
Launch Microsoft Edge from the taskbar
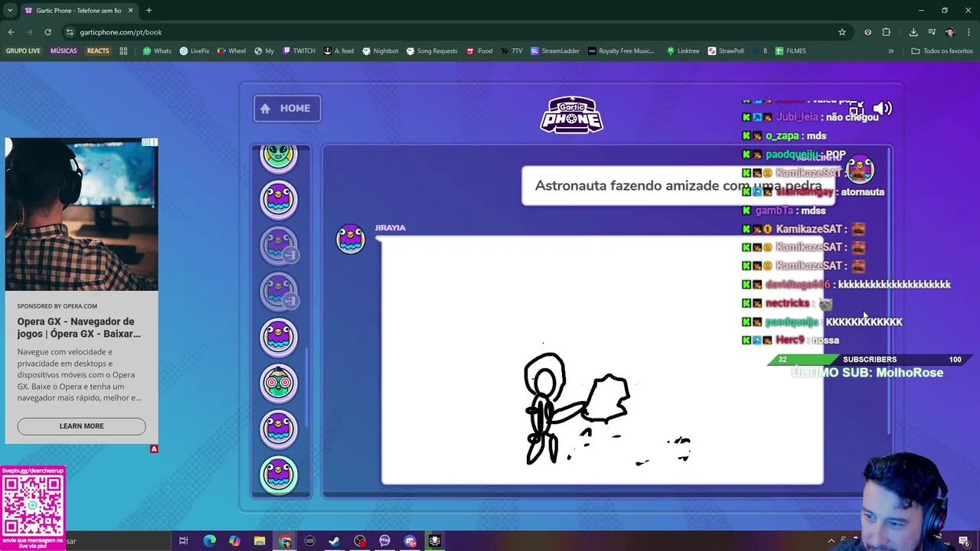(209, 541)
